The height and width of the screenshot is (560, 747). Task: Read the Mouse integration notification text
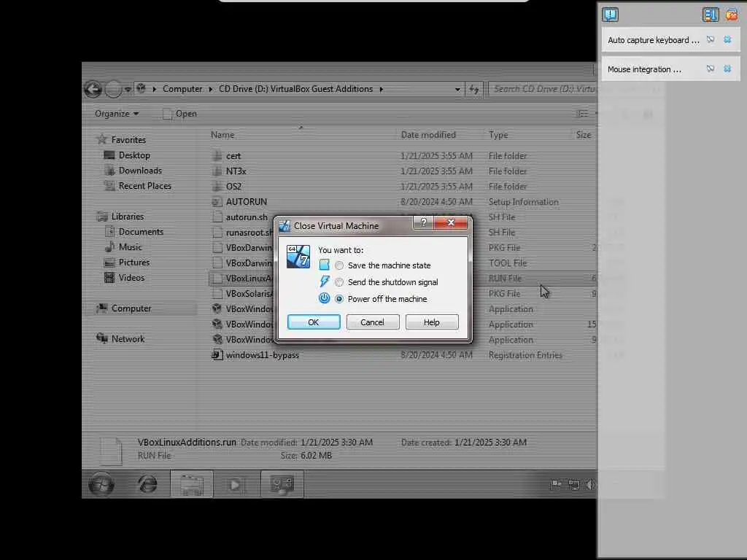tap(644, 69)
